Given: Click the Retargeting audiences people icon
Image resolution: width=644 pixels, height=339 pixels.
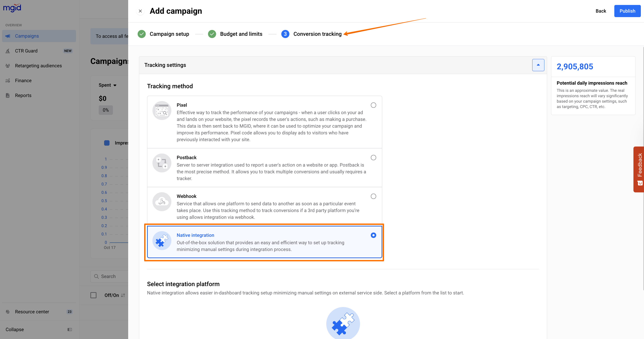Looking at the screenshot, I should [8, 66].
